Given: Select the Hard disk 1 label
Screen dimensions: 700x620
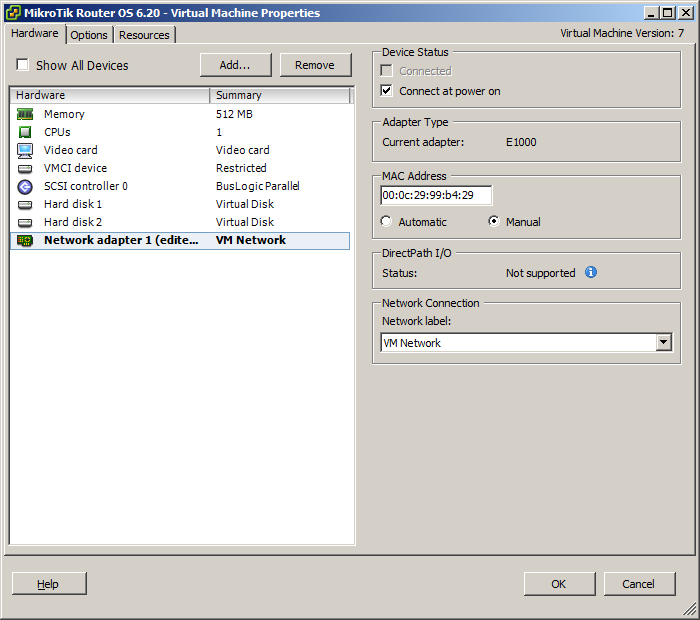Looking at the screenshot, I should click(x=73, y=204).
